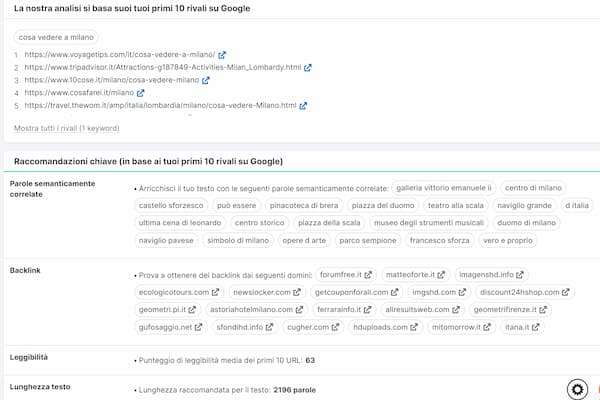Open external link icon beside voyagetips.com URL
The image size is (600, 400).
pos(248,55)
